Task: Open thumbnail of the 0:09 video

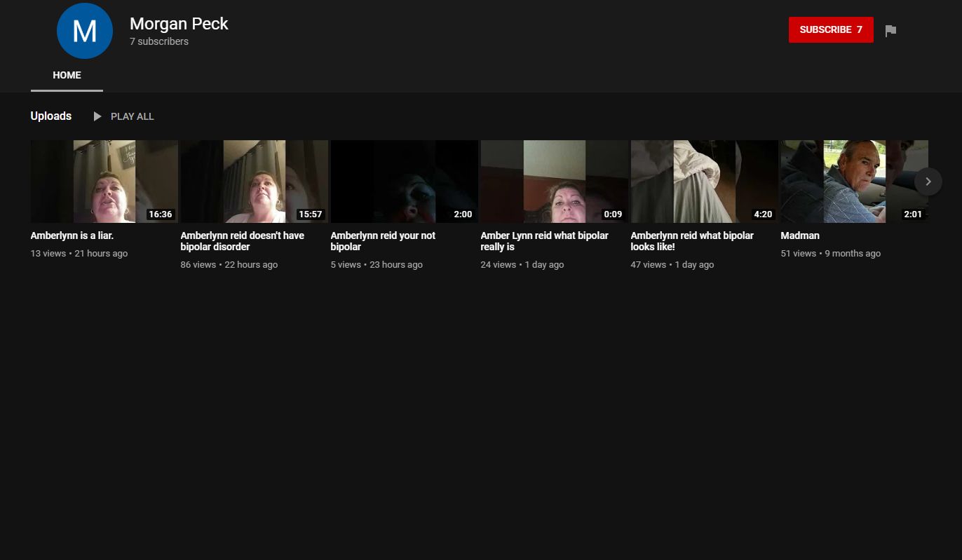Action: (555, 182)
